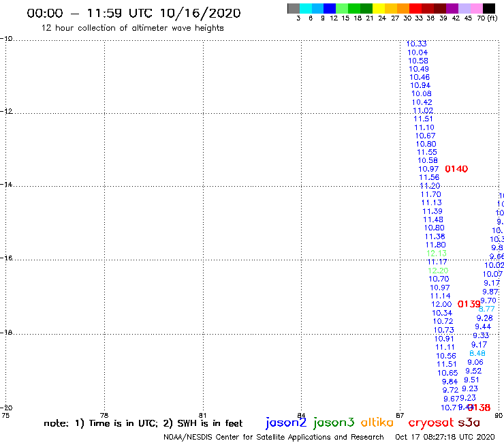This screenshot has height=443, width=504.
Task: Click the light blue value 8.48
Action: pyautogui.click(x=477, y=353)
